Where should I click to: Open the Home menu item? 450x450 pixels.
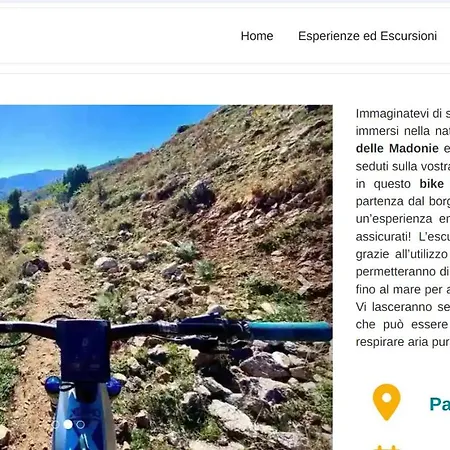257,36
